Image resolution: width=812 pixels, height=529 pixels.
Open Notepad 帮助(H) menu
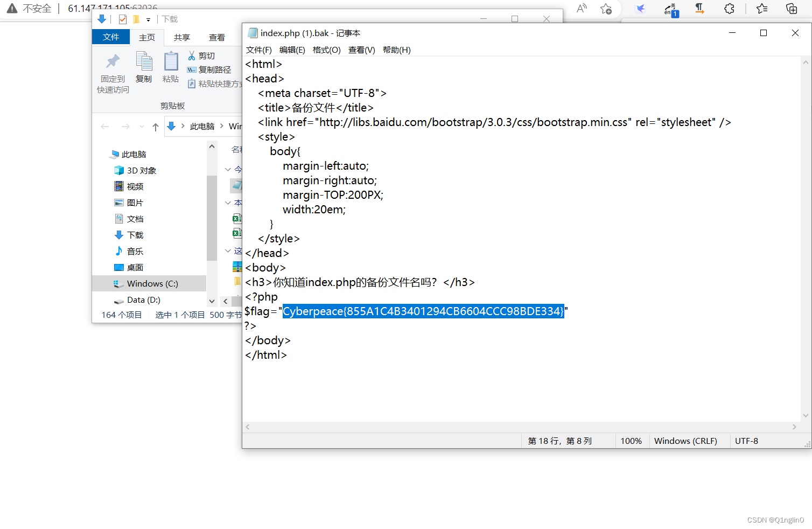[x=397, y=50]
